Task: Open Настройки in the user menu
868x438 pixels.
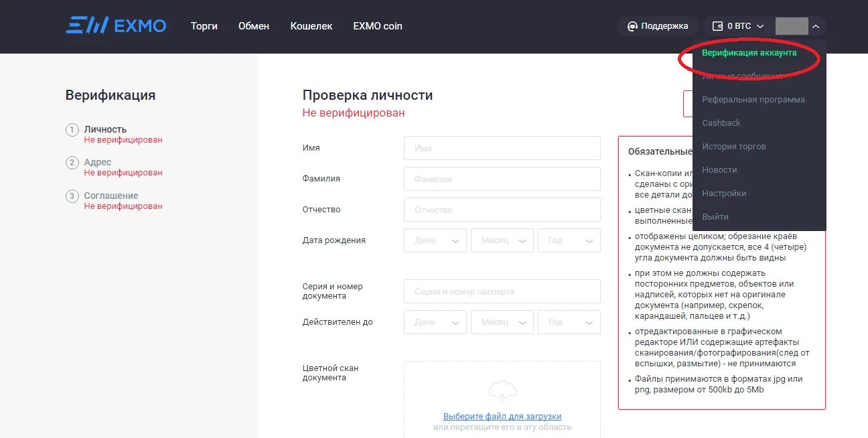Action: pos(724,193)
